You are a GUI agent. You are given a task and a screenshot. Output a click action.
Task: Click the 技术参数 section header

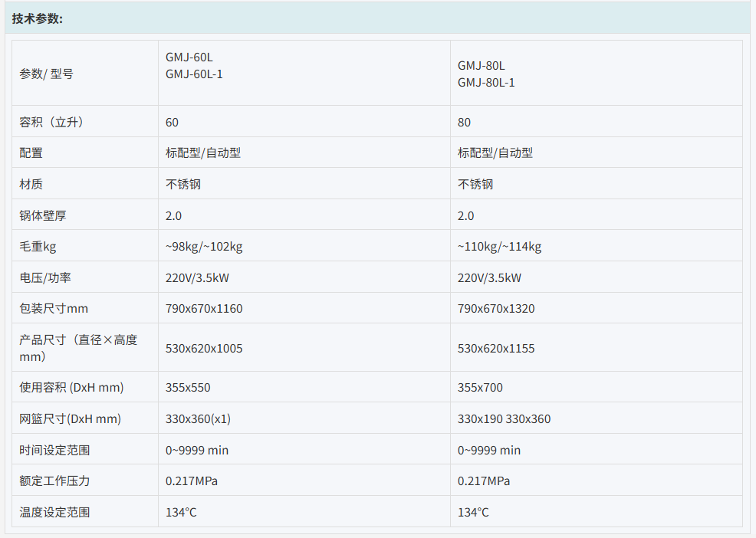click(38, 18)
